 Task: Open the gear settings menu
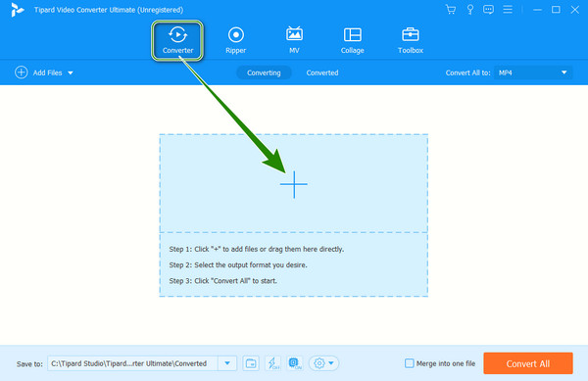(323, 363)
